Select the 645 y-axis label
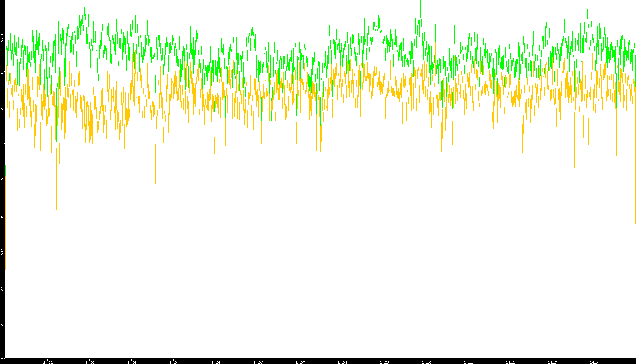Viewport: 636px width, 364px height. [2, 325]
